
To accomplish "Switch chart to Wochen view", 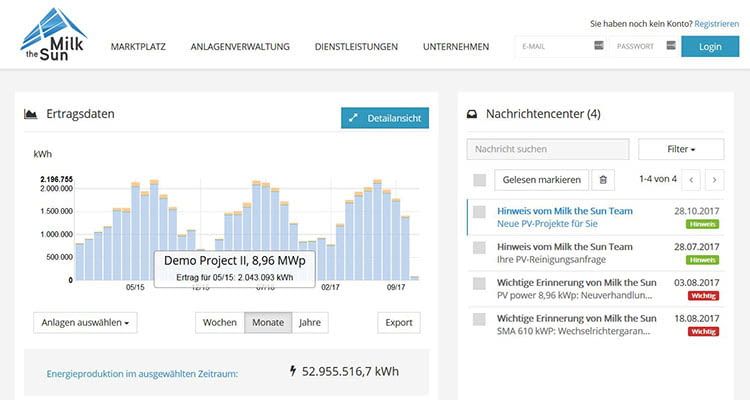I will click(x=220, y=322).
